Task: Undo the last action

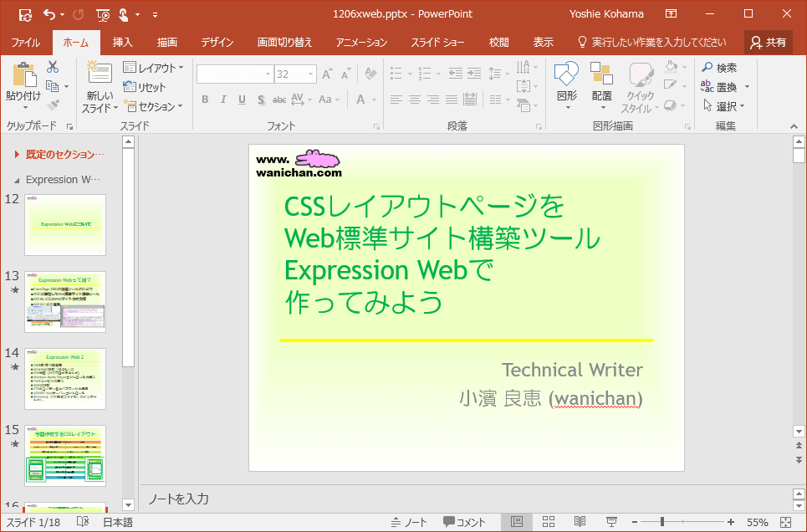Action: click(x=49, y=14)
